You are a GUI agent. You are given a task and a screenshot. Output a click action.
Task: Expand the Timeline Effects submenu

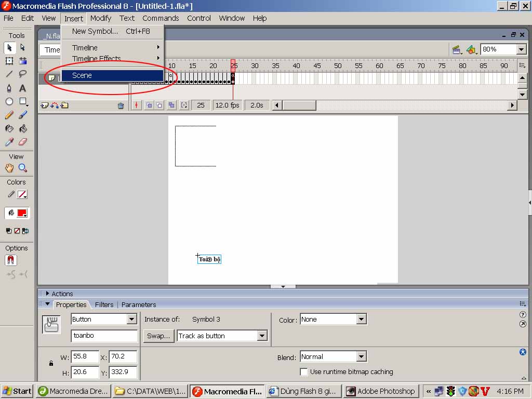click(113, 58)
